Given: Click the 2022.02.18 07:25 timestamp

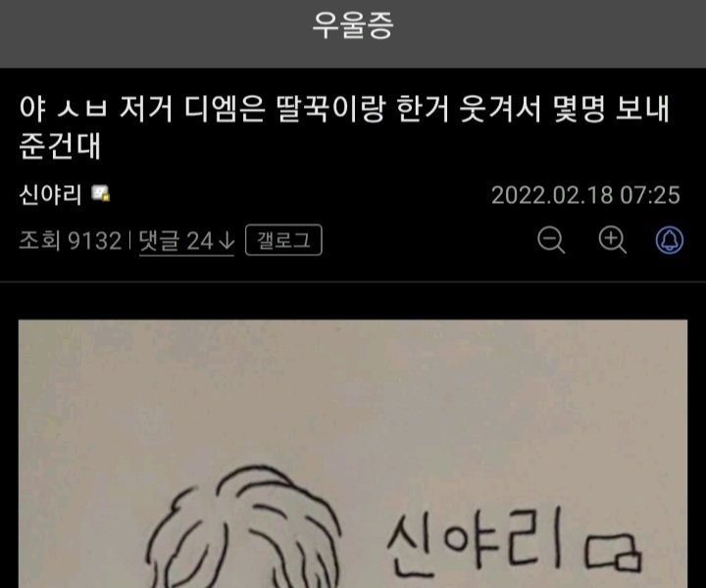Looking at the screenshot, I should 585,195.
